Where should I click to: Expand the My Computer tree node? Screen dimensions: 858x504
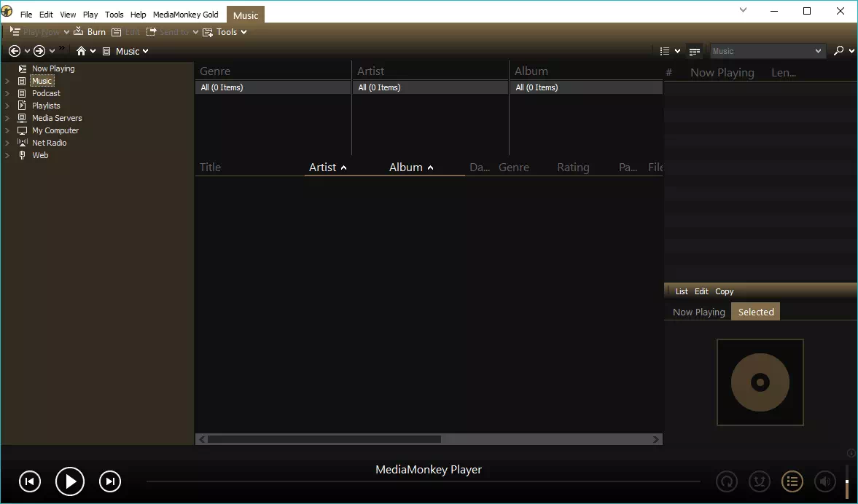(7, 130)
